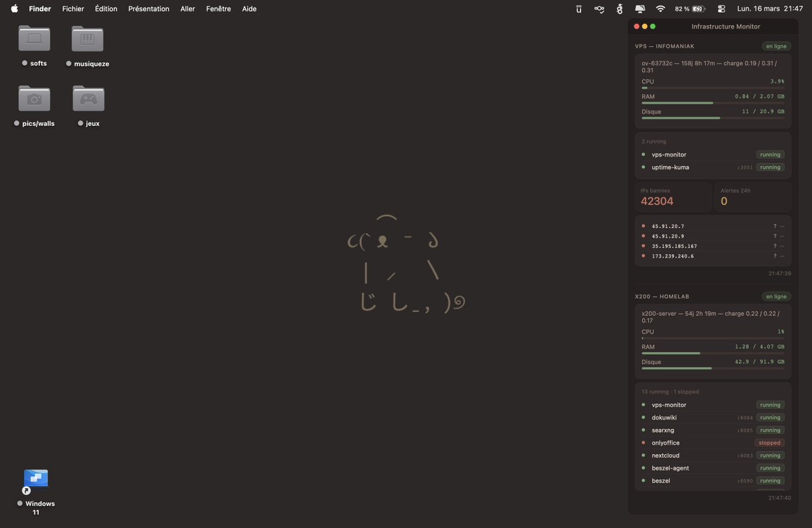The height and width of the screenshot is (528, 812).
Task: Click the ov-63732c uptime and load text
Action: [710, 67]
